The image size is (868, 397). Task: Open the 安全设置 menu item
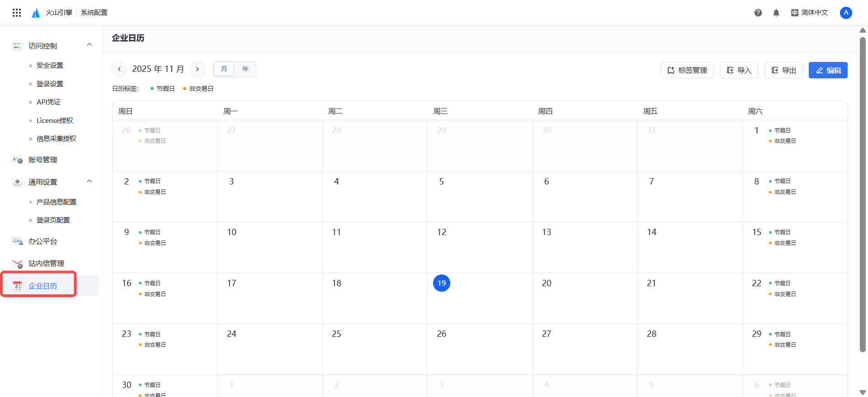click(x=50, y=66)
